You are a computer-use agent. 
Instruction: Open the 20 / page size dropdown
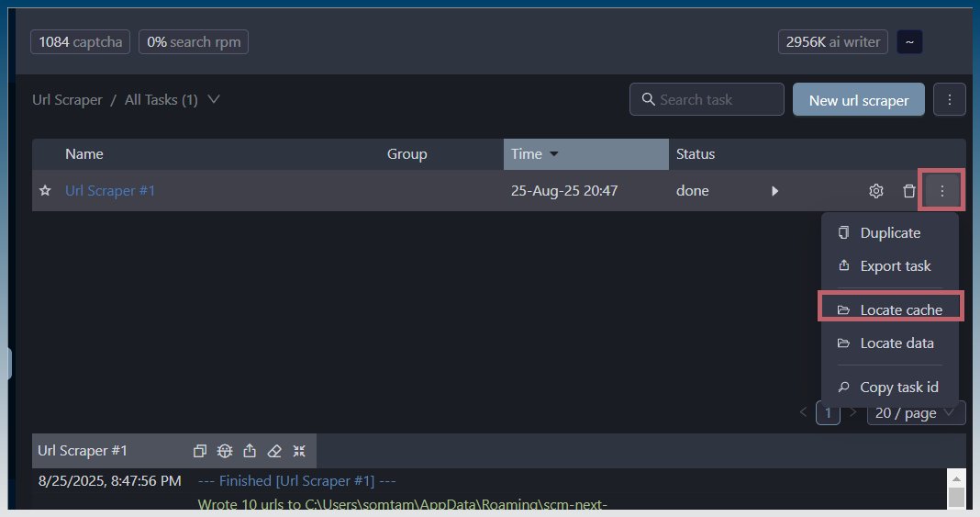coord(916,413)
